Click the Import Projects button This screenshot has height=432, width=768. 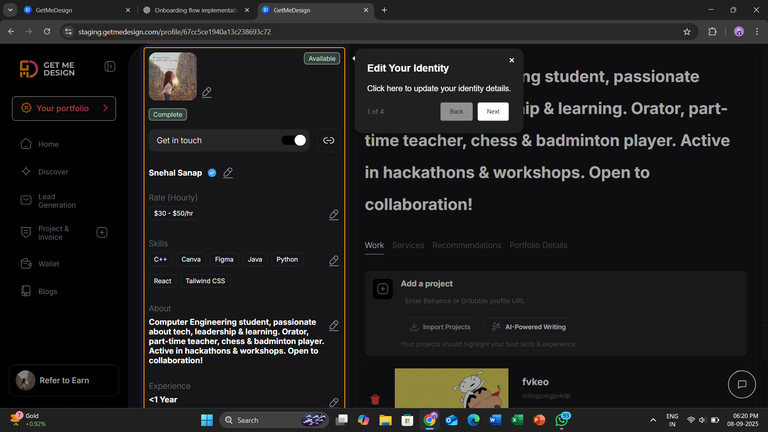[x=440, y=327]
